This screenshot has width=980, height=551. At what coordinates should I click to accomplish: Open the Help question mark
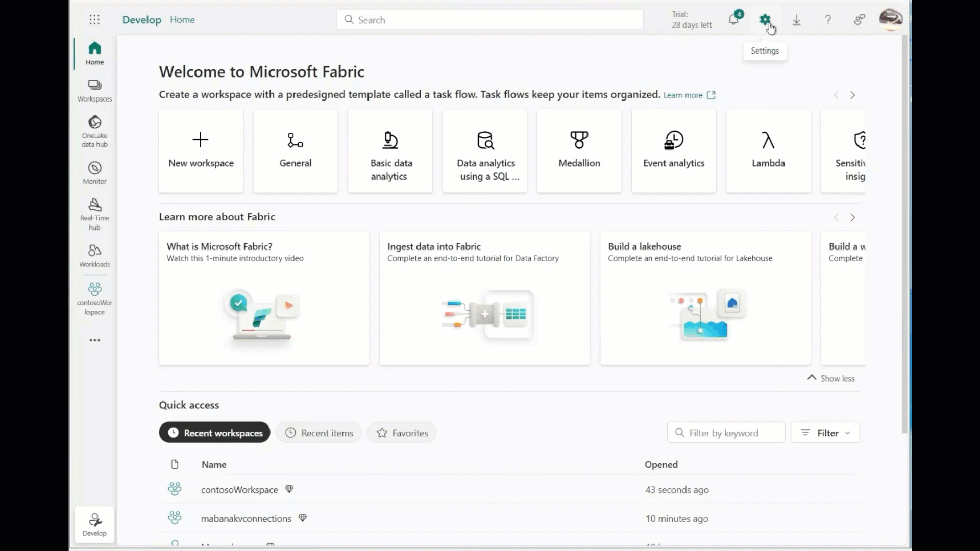[828, 20]
